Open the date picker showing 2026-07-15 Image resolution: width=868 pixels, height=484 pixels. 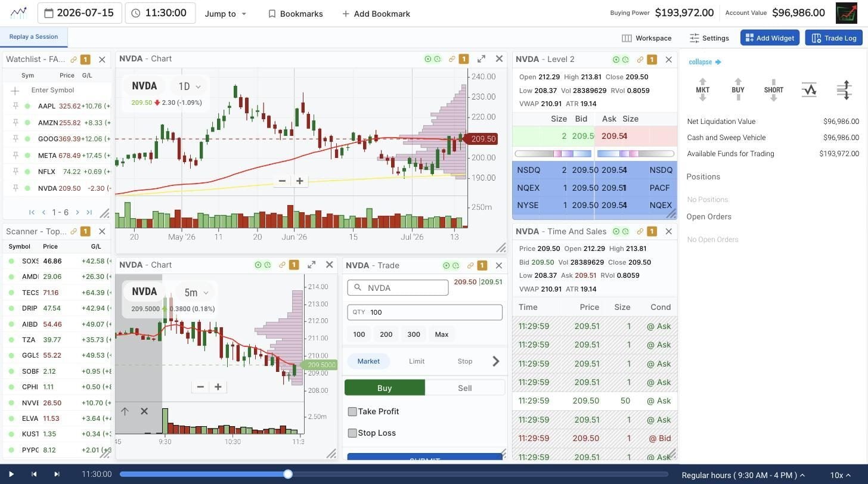(79, 13)
